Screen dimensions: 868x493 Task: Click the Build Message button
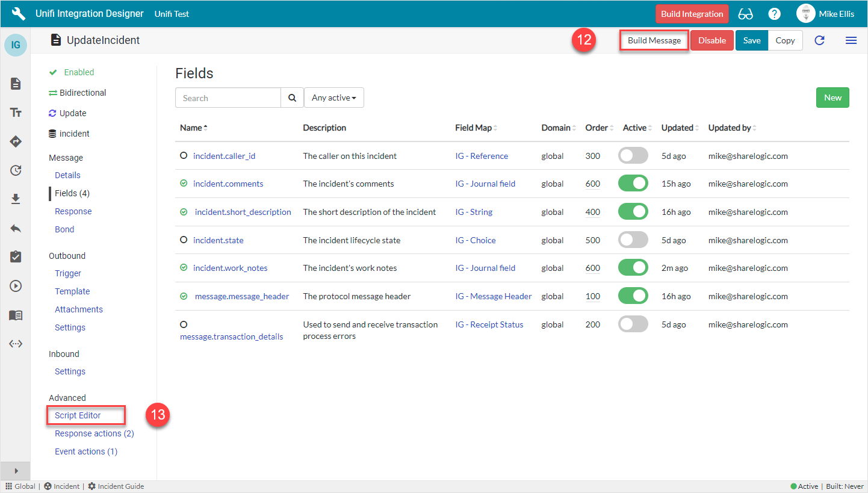(x=654, y=40)
